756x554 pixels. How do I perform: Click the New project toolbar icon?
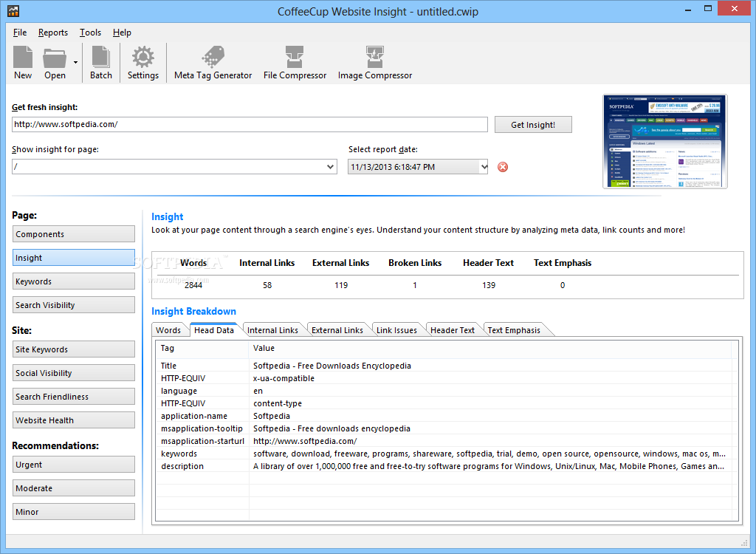(x=23, y=62)
